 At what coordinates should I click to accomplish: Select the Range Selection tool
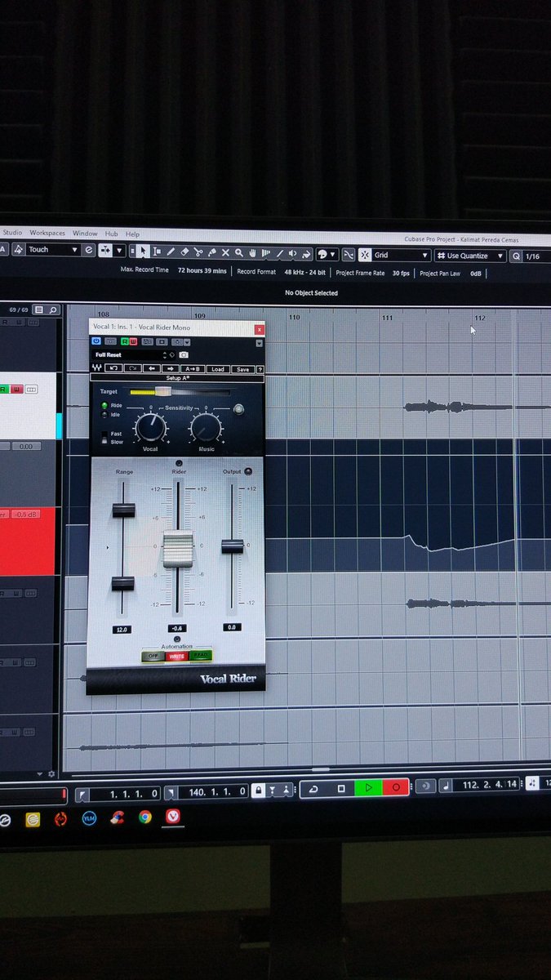click(x=157, y=252)
